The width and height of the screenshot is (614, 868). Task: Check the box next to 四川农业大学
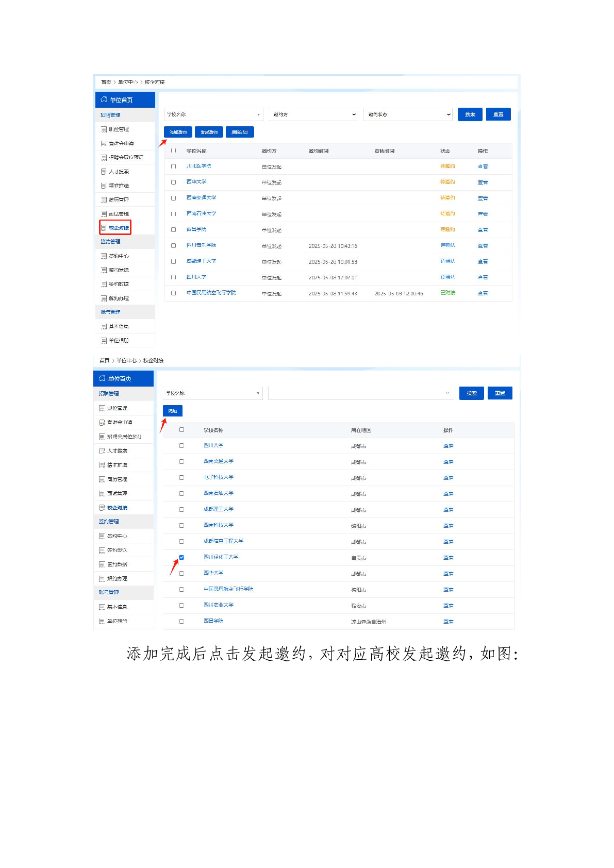(x=181, y=606)
